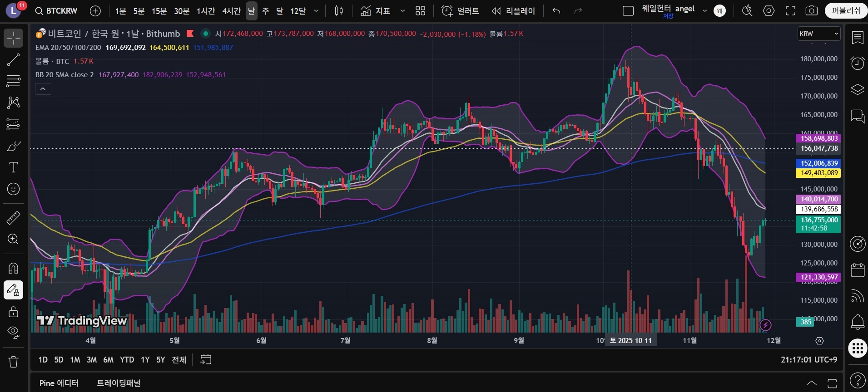Take a chart snapshot camera icon
Screen dimensions: 868x392
point(812,11)
